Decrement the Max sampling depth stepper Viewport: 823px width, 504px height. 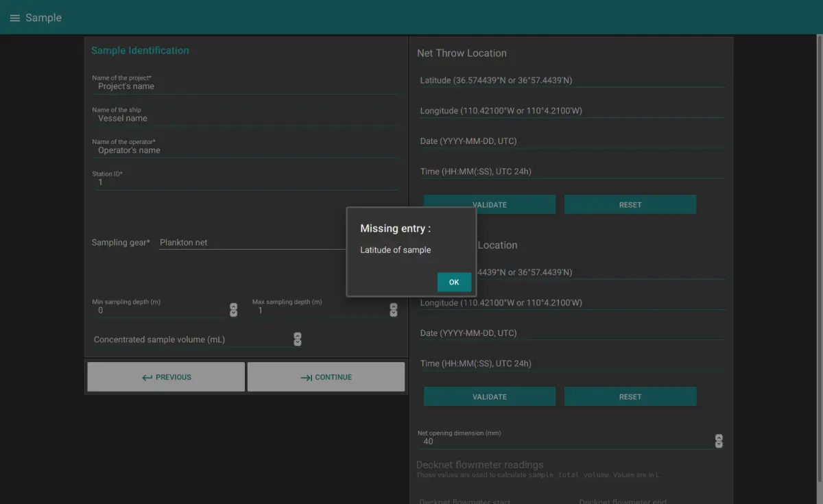tap(393, 313)
